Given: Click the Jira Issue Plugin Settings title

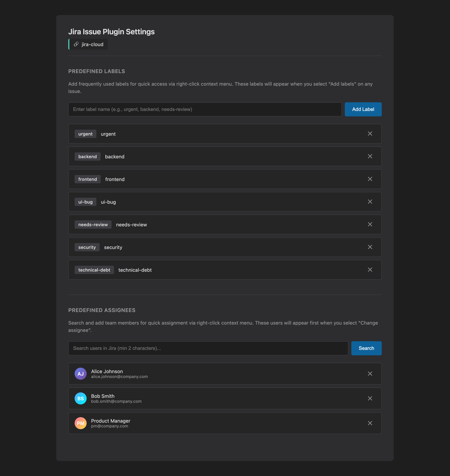Looking at the screenshot, I should tap(112, 32).
